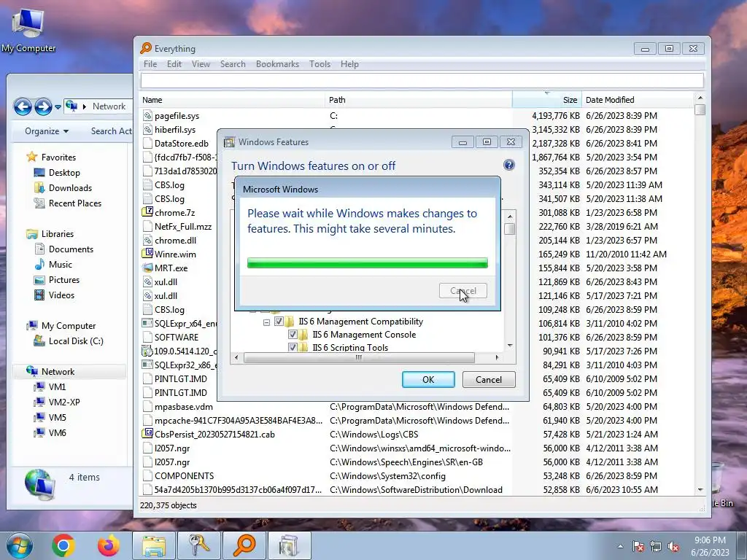747x560 pixels.
Task: Sort results by Path column
Action: (x=418, y=99)
